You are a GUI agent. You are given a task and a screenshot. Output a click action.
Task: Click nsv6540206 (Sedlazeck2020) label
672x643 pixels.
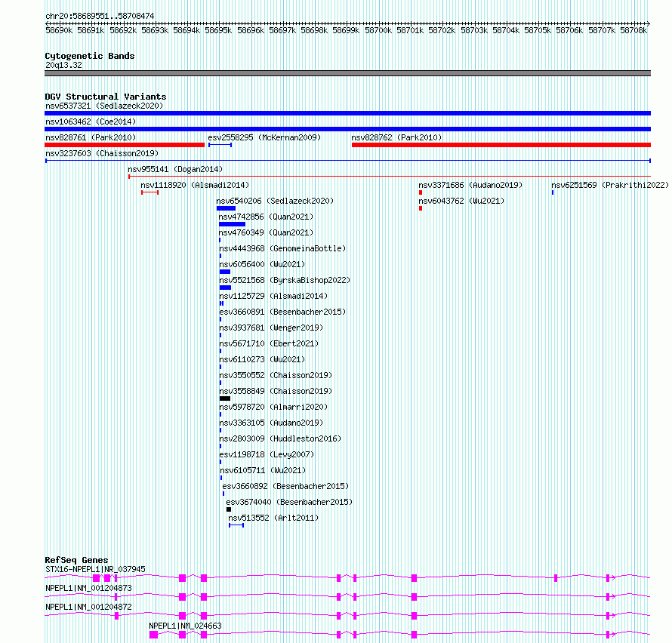pos(275,201)
